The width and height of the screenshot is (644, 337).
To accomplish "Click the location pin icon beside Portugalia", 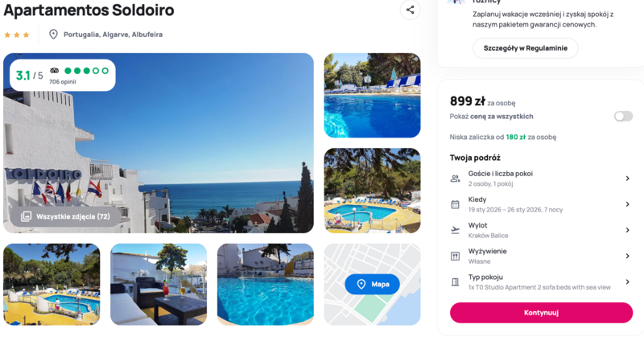I will click(53, 35).
